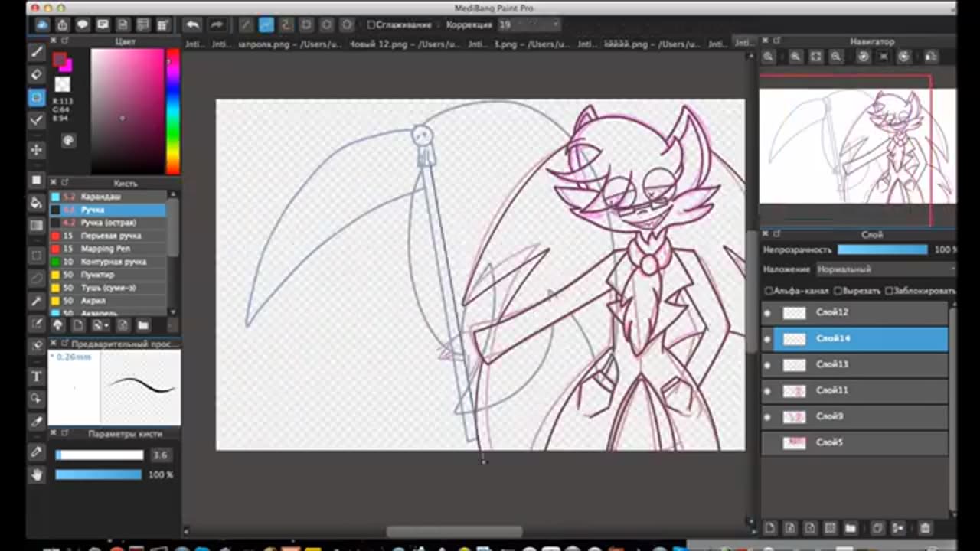Select the Eraser tool
Viewport: 980px width, 551px height.
coord(36,75)
